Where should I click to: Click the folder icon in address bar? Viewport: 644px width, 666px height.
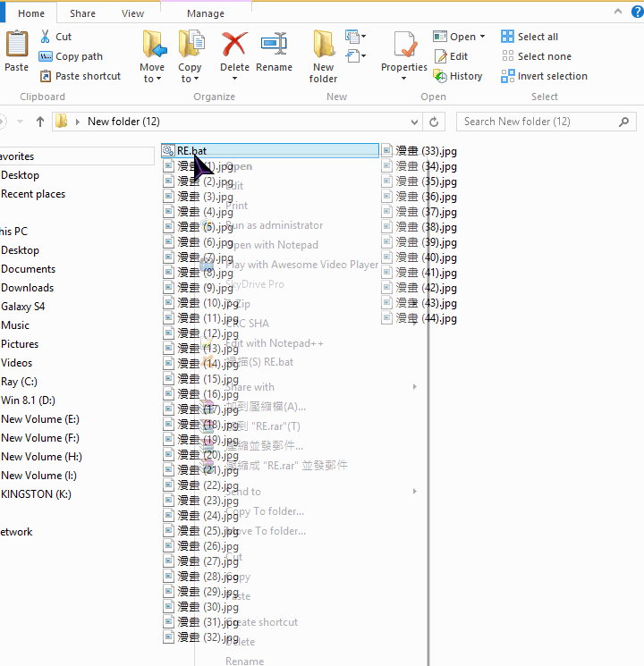point(62,122)
